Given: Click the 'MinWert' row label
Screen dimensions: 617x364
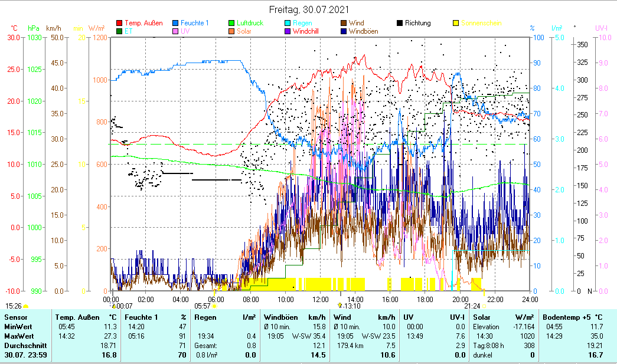Looking at the screenshot, I should pos(18,327).
